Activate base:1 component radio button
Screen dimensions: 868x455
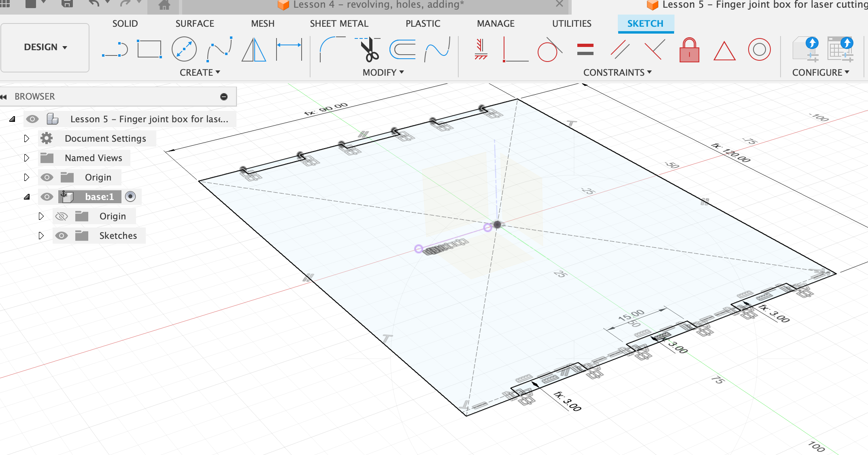(x=130, y=197)
